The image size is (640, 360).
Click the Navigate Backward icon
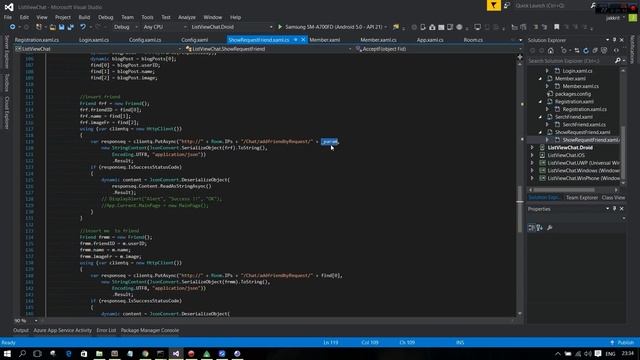pos(13,27)
